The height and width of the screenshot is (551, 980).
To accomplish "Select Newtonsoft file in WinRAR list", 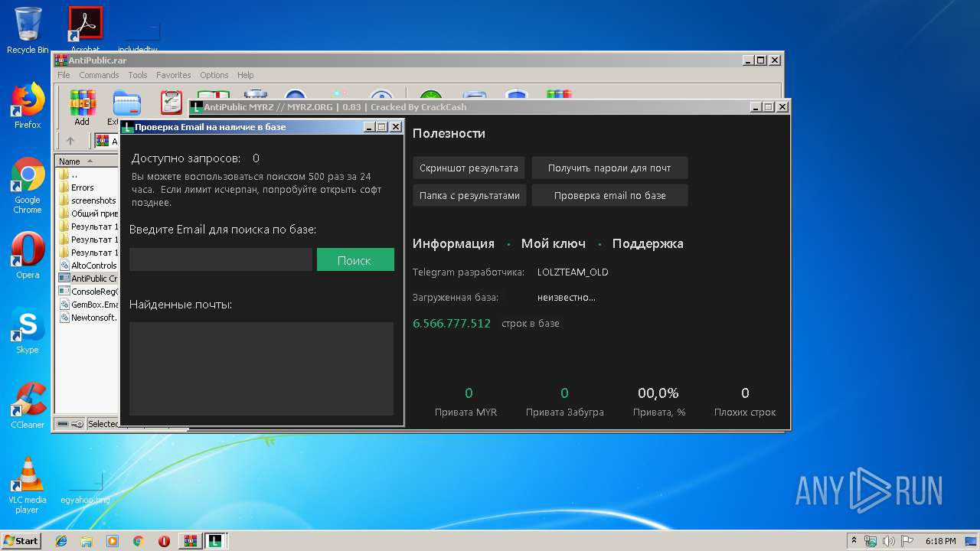I will click(87, 318).
